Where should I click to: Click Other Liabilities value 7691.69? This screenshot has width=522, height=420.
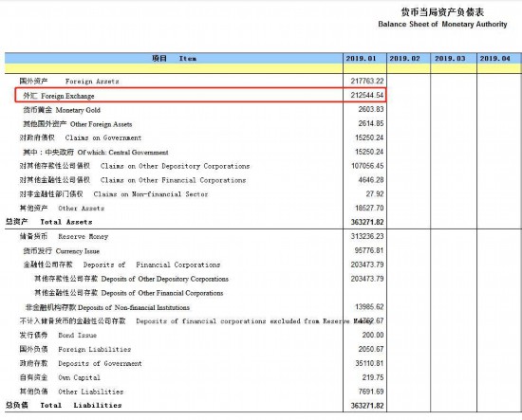(371, 392)
